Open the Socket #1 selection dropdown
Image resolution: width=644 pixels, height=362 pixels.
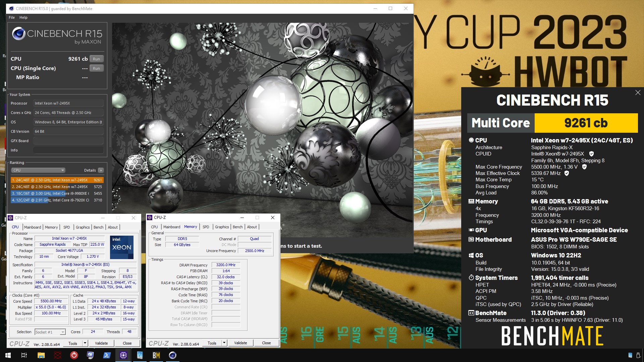[50, 332]
